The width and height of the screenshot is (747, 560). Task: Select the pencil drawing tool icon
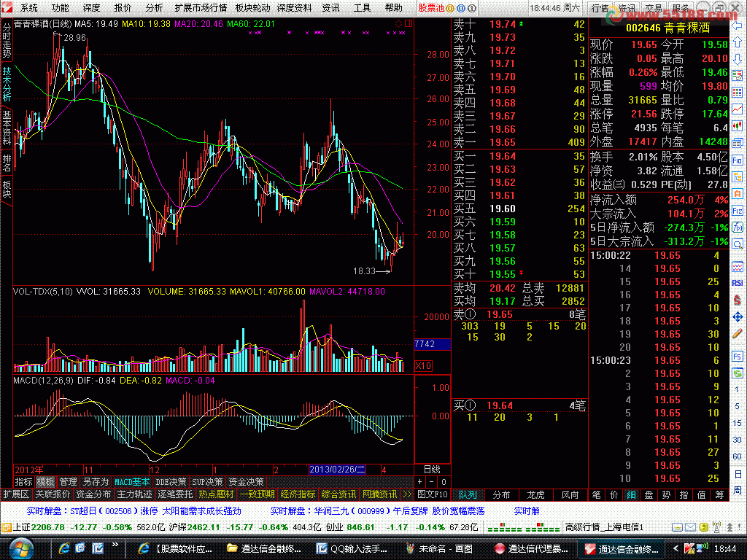(x=738, y=333)
